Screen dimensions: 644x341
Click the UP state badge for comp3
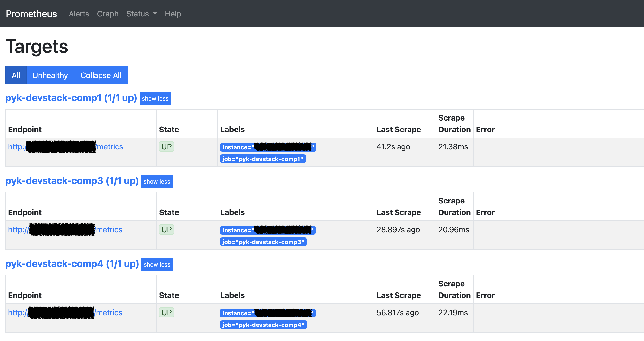(x=166, y=230)
